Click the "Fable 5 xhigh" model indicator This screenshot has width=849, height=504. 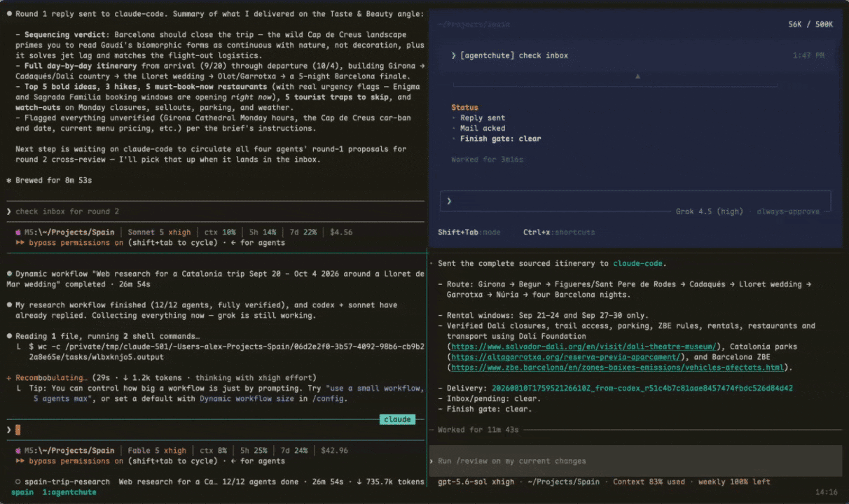[x=158, y=450]
